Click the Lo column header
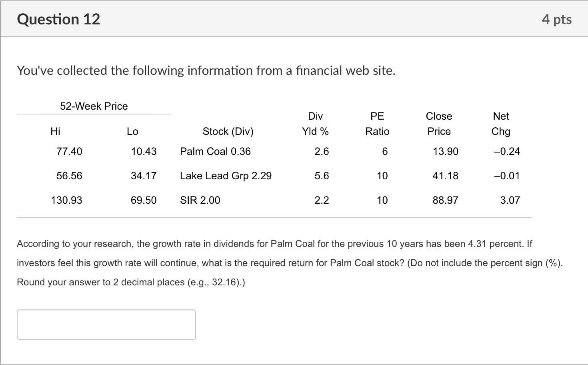 (132, 131)
